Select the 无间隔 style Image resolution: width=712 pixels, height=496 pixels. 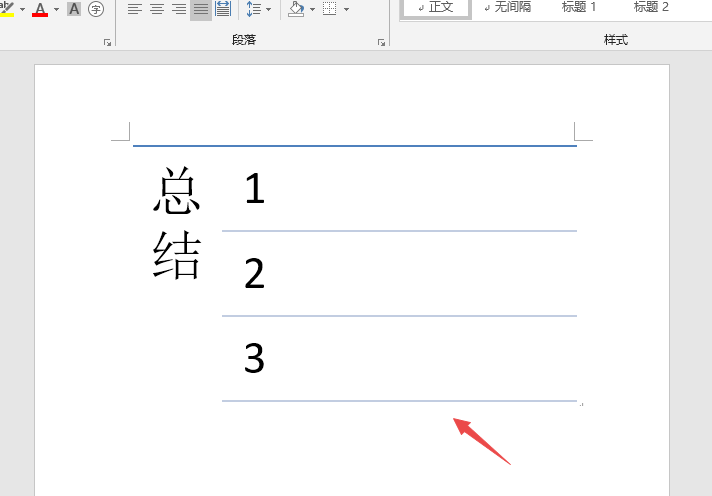pos(508,7)
